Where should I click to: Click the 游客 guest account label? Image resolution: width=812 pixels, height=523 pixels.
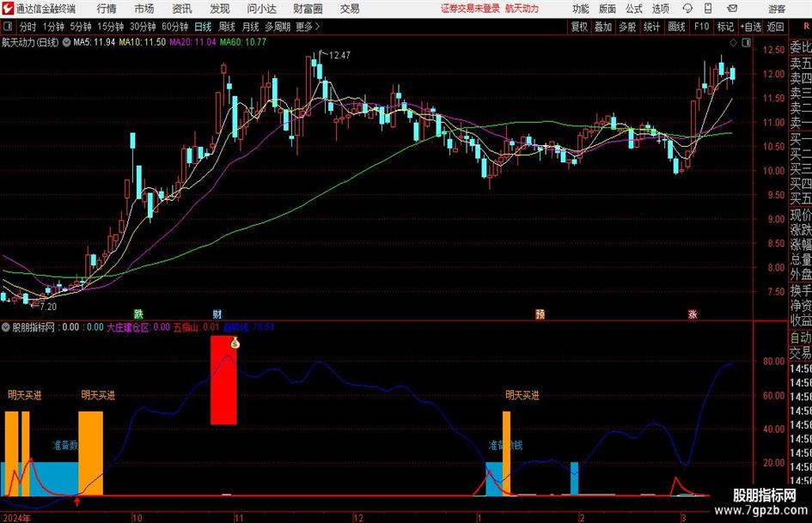point(777,9)
